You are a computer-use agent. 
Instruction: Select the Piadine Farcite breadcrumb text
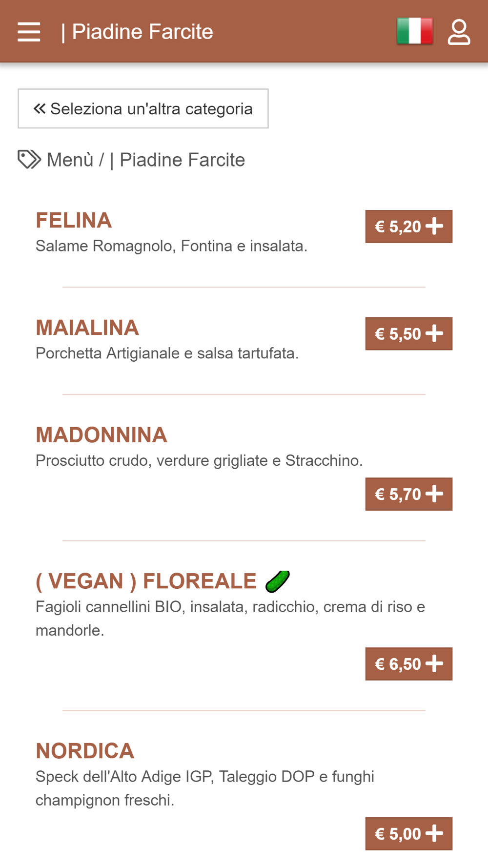(182, 160)
